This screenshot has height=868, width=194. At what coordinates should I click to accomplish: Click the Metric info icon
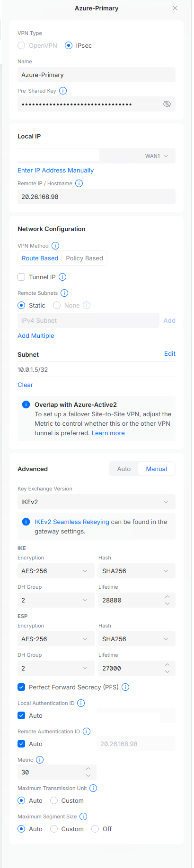pyautogui.click(x=40, y=760)
